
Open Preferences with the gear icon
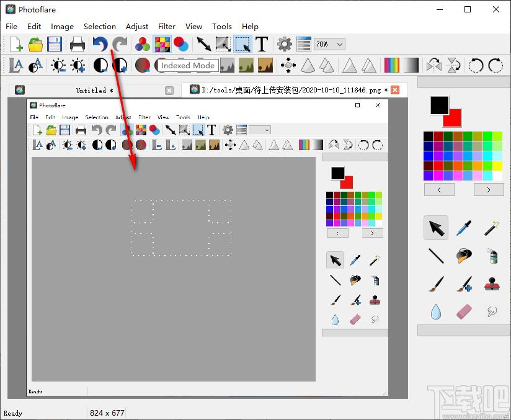tap(285, 44)
